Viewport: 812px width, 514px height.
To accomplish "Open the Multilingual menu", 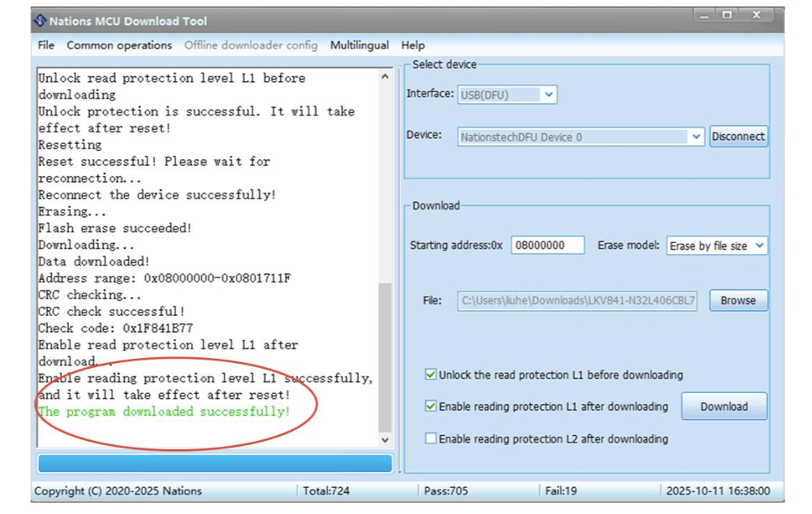I will click(359, 45).
